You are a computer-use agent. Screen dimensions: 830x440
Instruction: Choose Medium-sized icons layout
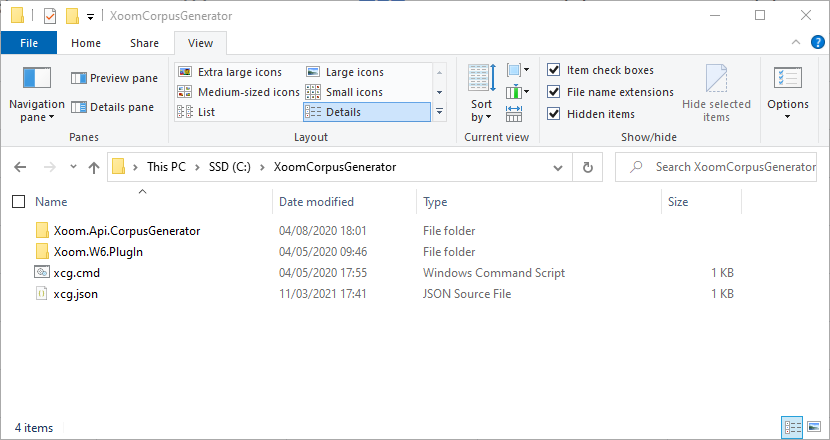click(x=239, y=92)
